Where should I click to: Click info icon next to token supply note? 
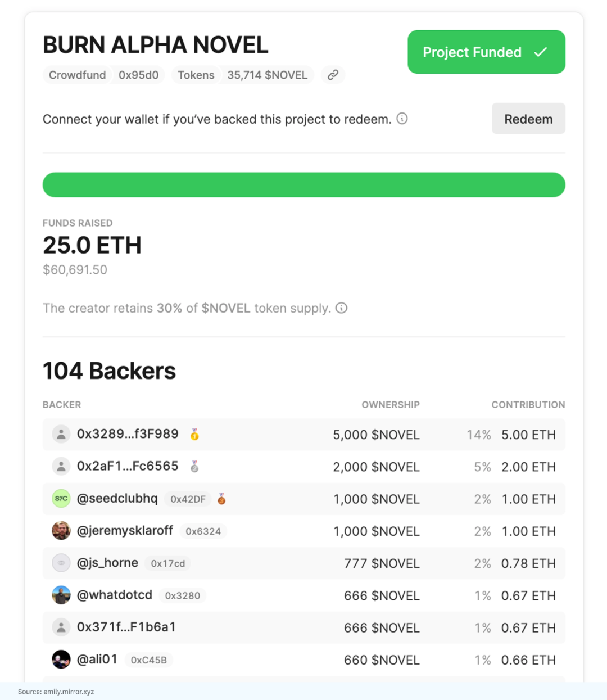click(341, 308)
